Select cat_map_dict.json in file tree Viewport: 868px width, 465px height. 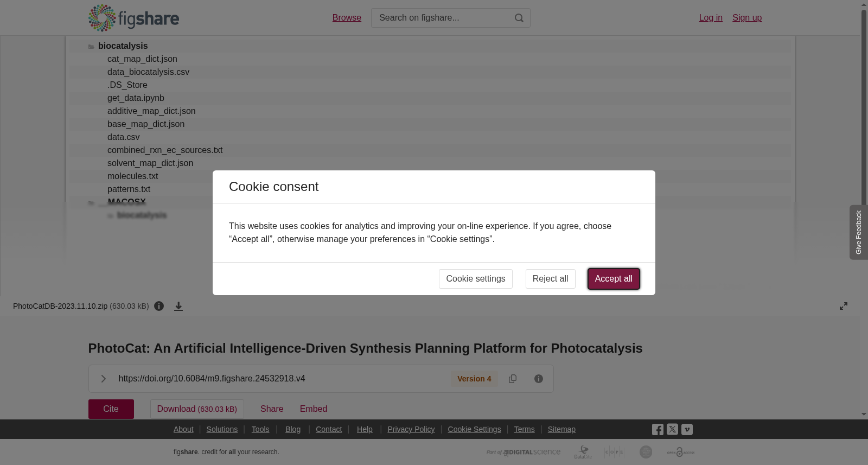pos(142,59)
